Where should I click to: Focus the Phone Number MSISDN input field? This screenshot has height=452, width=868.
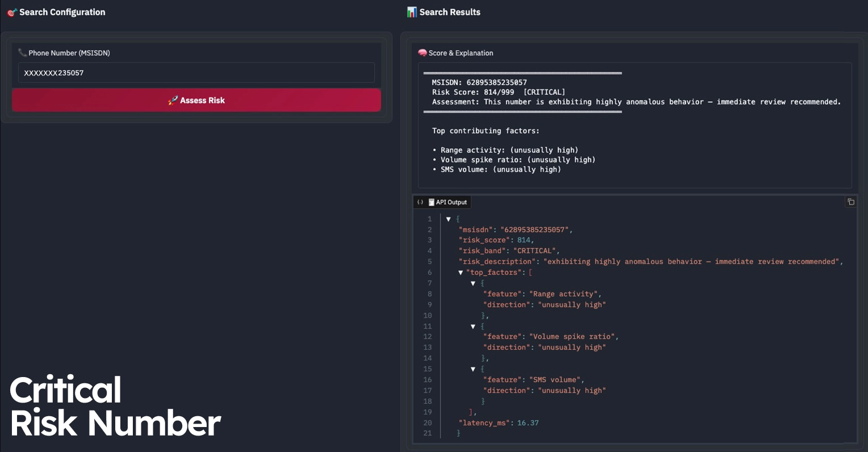tap(196, 73)
